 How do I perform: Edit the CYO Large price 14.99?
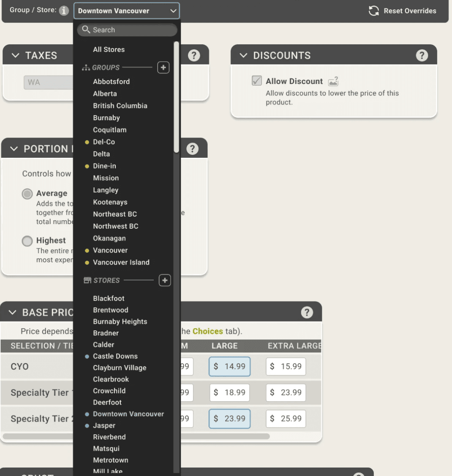tap(229, 366)
